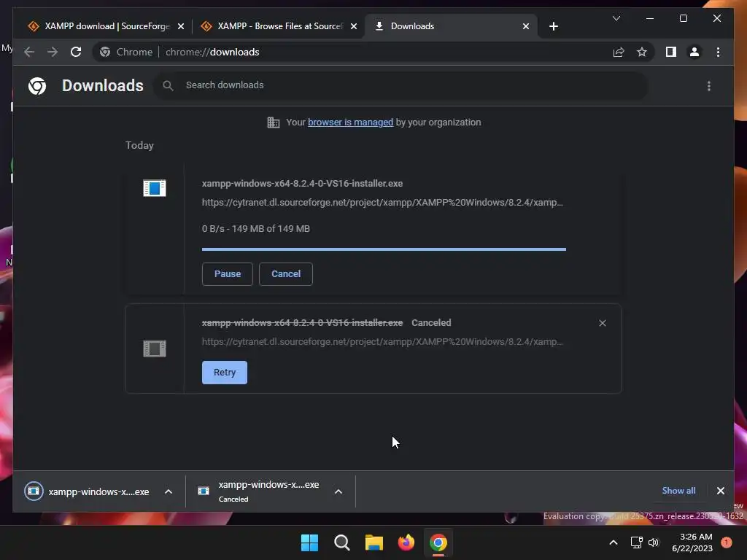Bookmark this tab with the star icon
Image resolution: width=747 pixels, height=560 pixels.
click(642, 52)
